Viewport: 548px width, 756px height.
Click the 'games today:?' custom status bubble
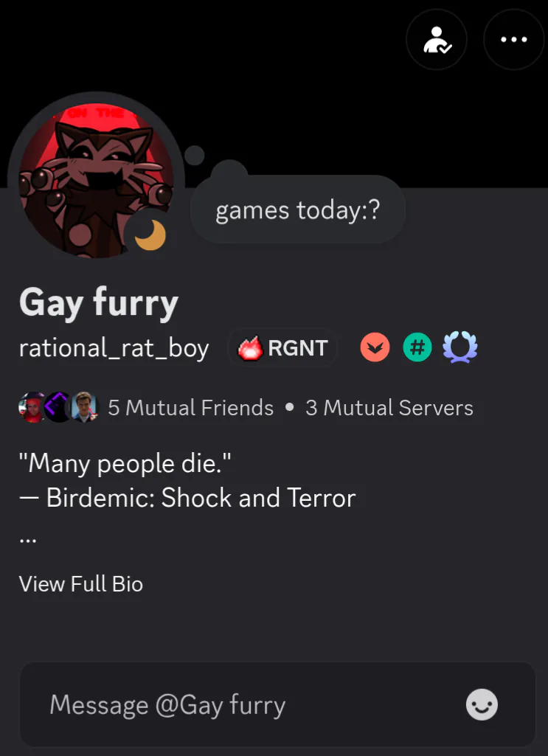click(298, 210)
